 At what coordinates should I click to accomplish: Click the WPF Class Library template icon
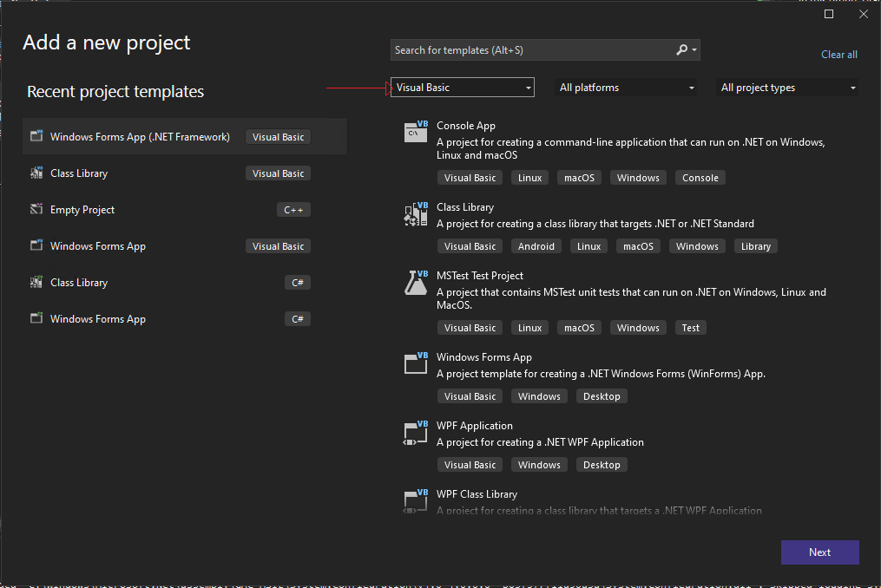[x=415, y=500]
